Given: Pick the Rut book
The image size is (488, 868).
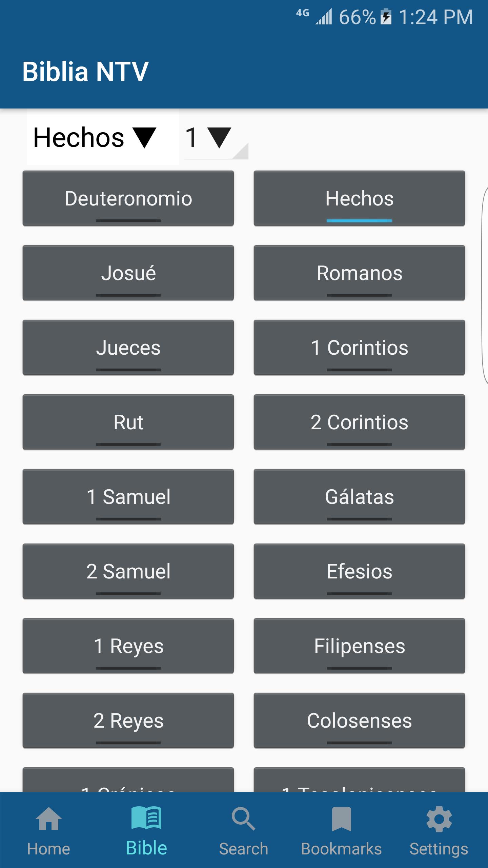Looking at the screenshot, I should (128, 422).
